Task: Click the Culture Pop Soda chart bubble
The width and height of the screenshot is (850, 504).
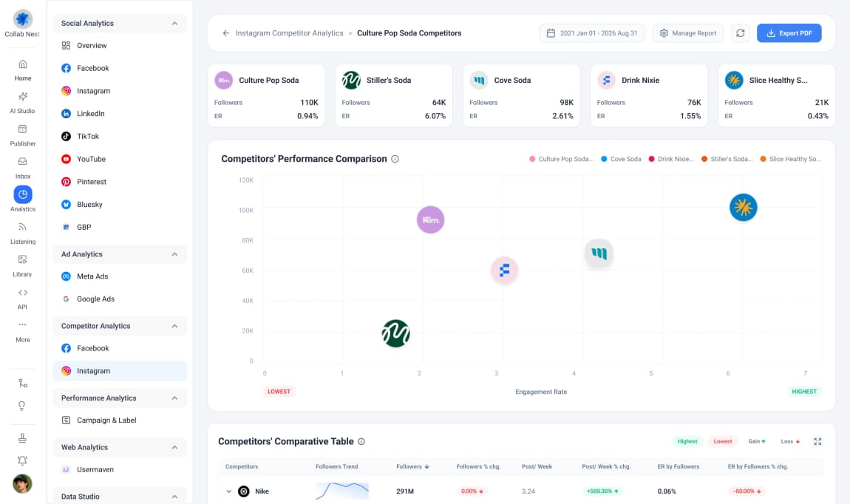Action: coord(430,219)
